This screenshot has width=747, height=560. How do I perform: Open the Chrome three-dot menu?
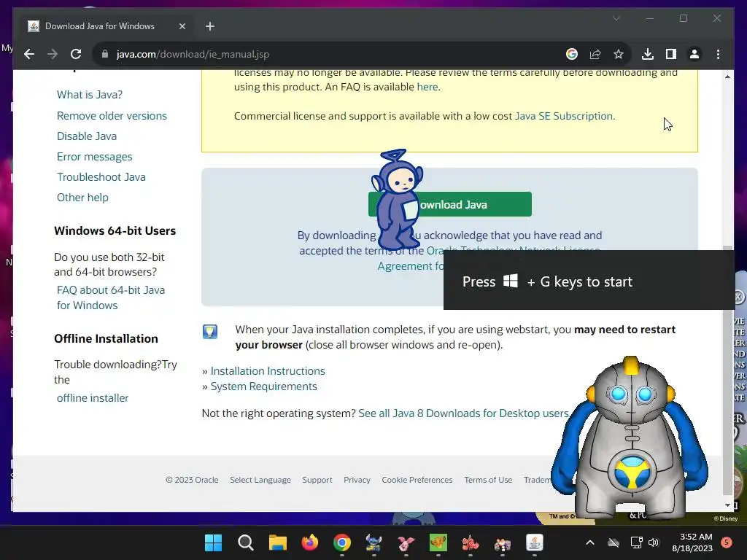(x=718, y=54)
